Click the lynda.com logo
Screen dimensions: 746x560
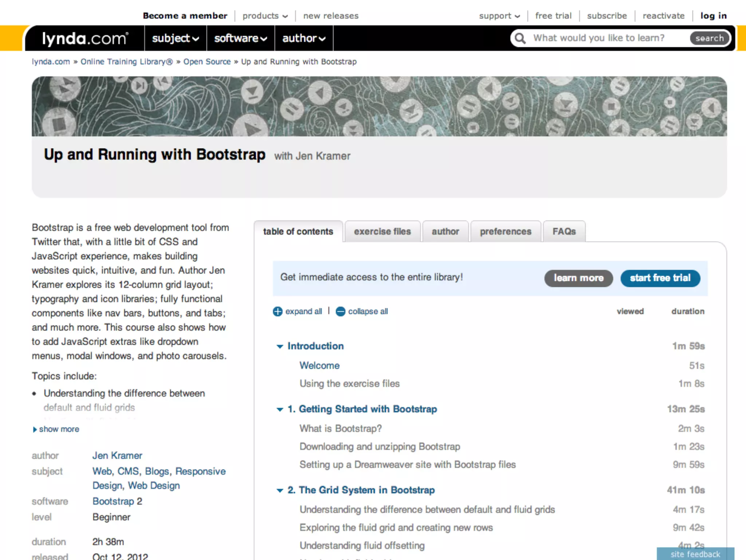(x=85, y=38)
